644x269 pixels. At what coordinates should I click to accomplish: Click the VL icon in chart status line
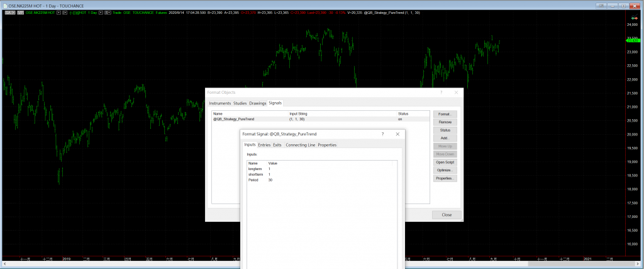[19, 13]
